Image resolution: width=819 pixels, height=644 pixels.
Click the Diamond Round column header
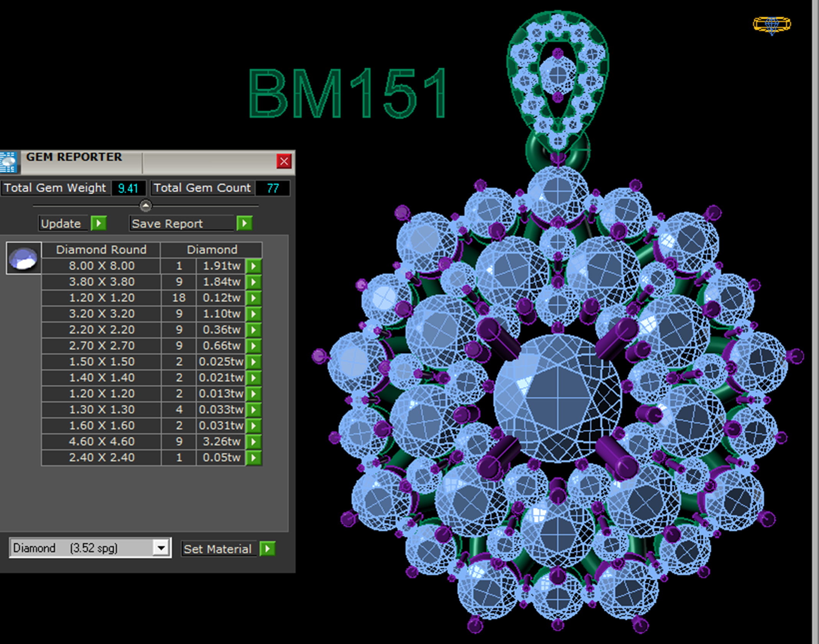click(101, 250)
